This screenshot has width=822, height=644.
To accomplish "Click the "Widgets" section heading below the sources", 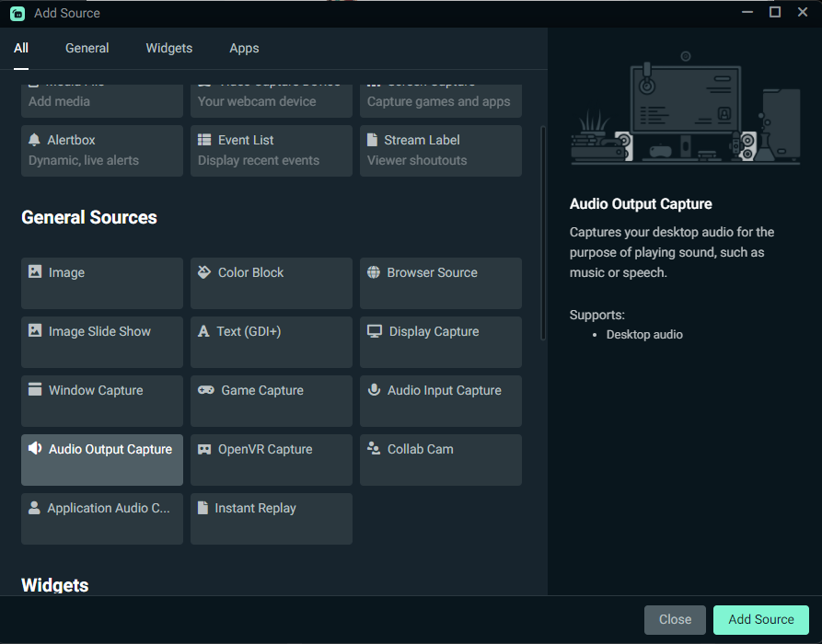I will point(55,585).
